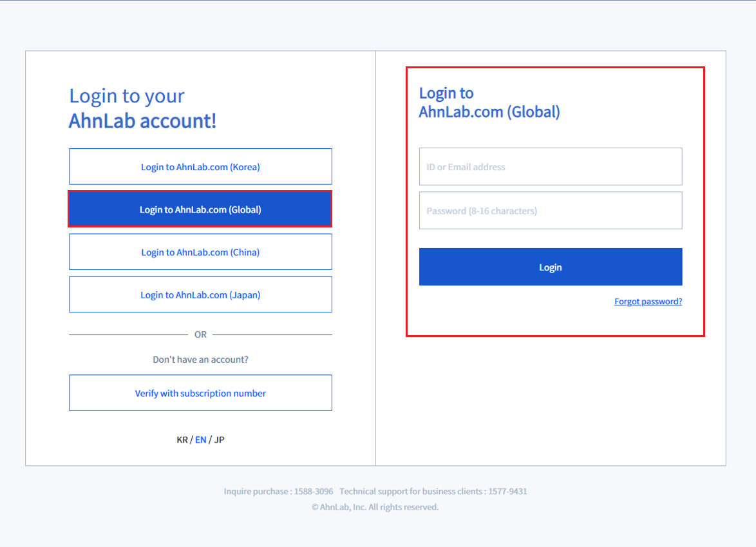Submit using the blue Login button
The width and height of the screenshot is (756, 547).
[x=551, y=267]
